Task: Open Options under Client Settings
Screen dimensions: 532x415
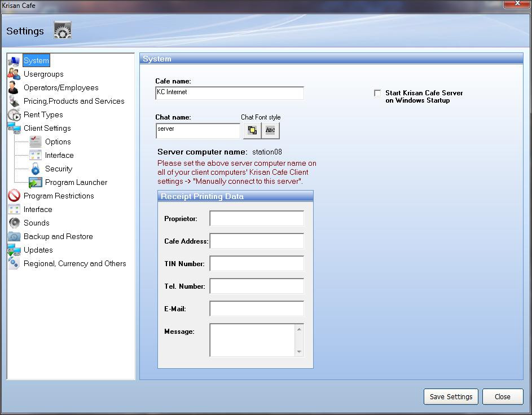Action: click(x=58, y=142)
